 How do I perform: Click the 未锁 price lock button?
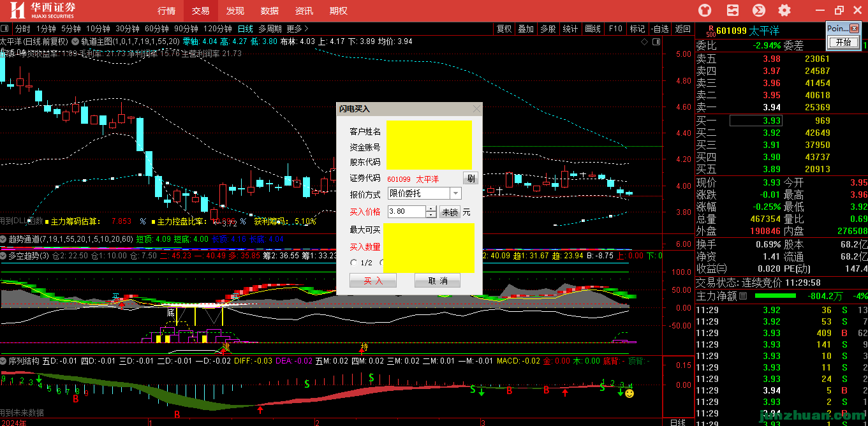tap(450, 212)
